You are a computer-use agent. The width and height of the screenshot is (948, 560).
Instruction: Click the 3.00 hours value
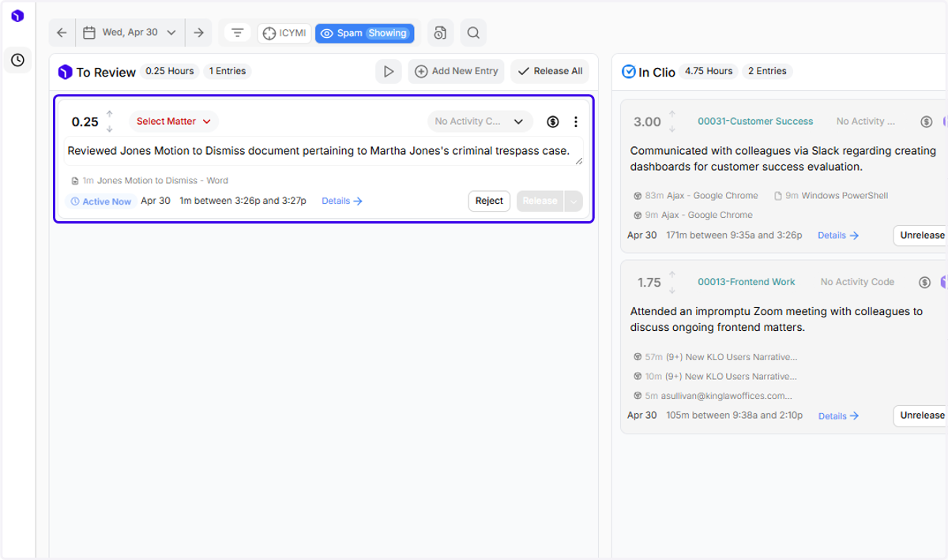click(647, 122)
